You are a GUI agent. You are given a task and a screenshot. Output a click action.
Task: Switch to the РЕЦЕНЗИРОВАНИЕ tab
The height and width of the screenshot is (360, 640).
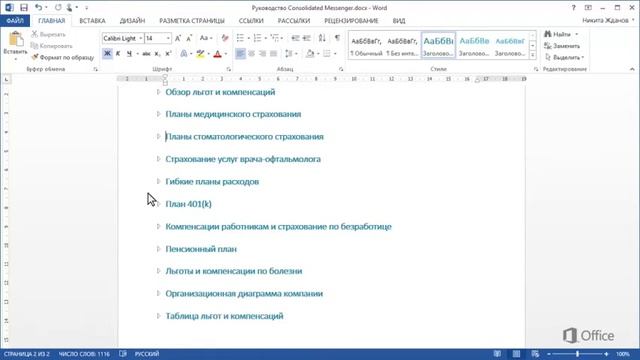coord(351,20)
